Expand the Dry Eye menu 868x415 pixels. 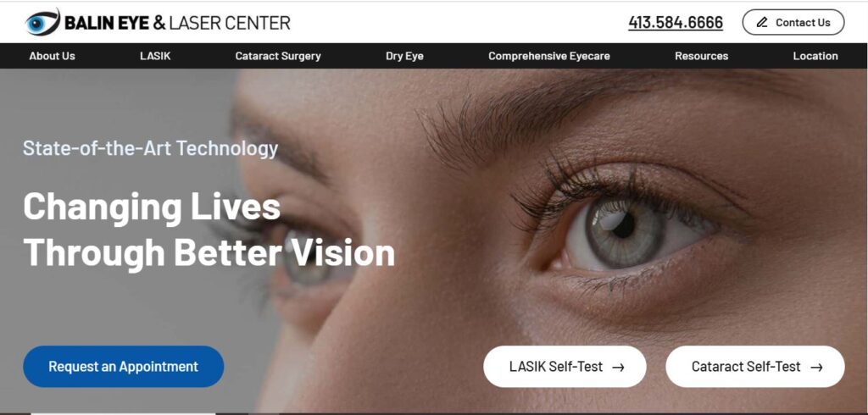tap(404, 56)
